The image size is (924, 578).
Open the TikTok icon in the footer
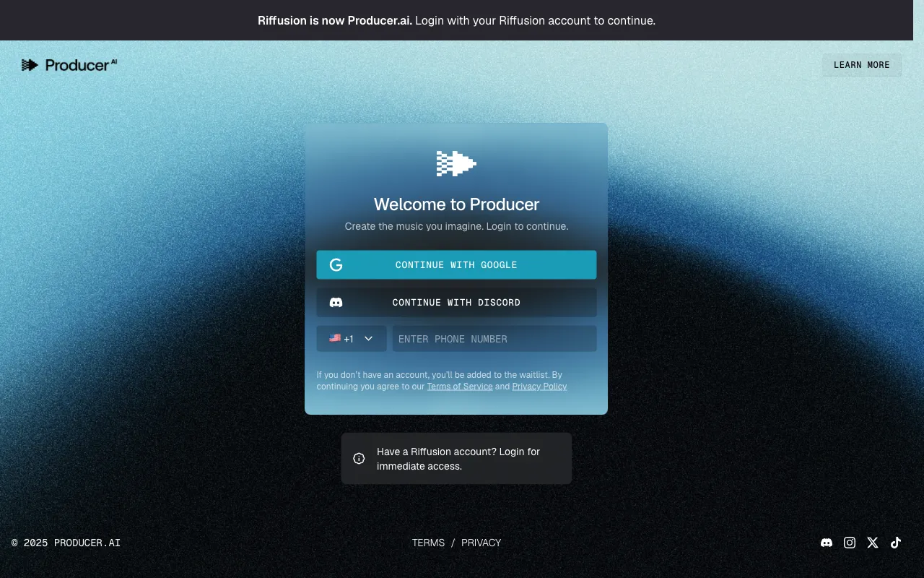pos(896,543)
